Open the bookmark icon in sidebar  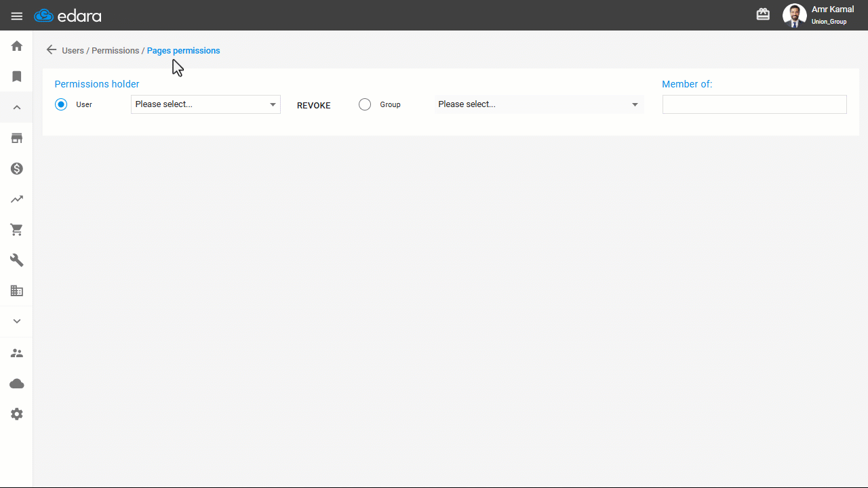(17, 77)
